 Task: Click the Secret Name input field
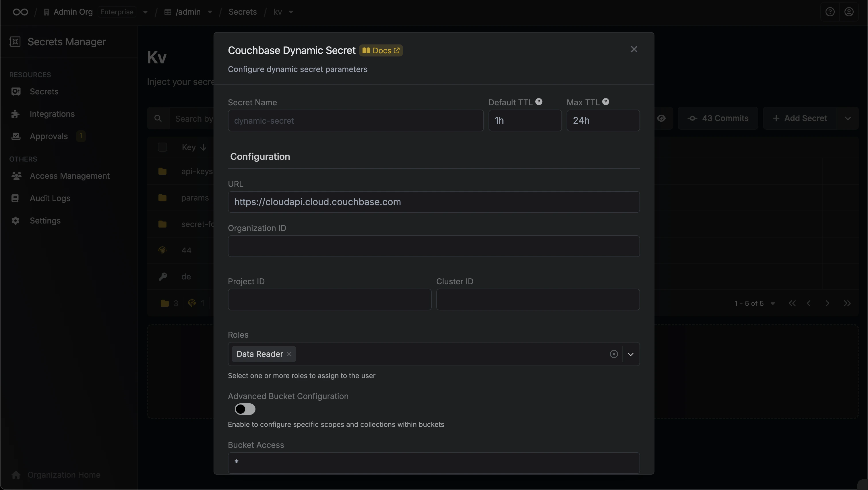click(355, 120)
